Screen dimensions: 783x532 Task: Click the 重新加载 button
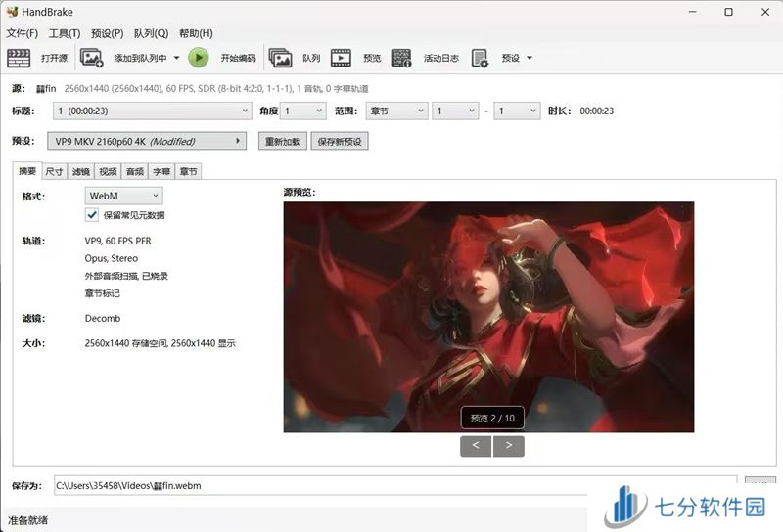click(x=283, y=141)
